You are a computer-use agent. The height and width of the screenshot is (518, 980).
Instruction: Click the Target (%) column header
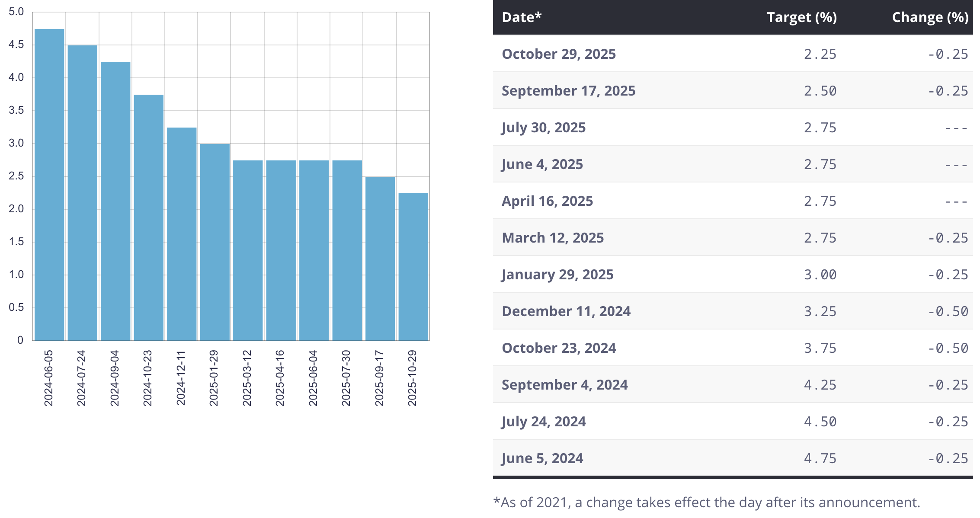tap(801, 17)
